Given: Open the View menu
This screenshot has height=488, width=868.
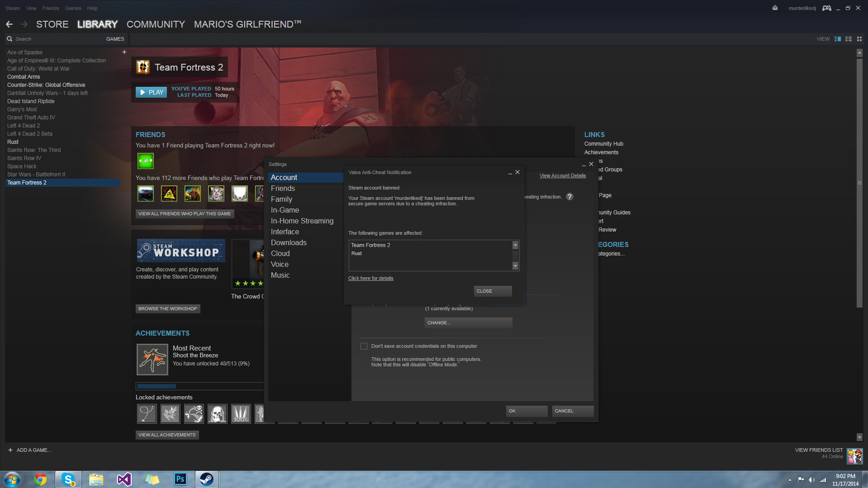Looking at the screenshot, I should tap(31, 8).
